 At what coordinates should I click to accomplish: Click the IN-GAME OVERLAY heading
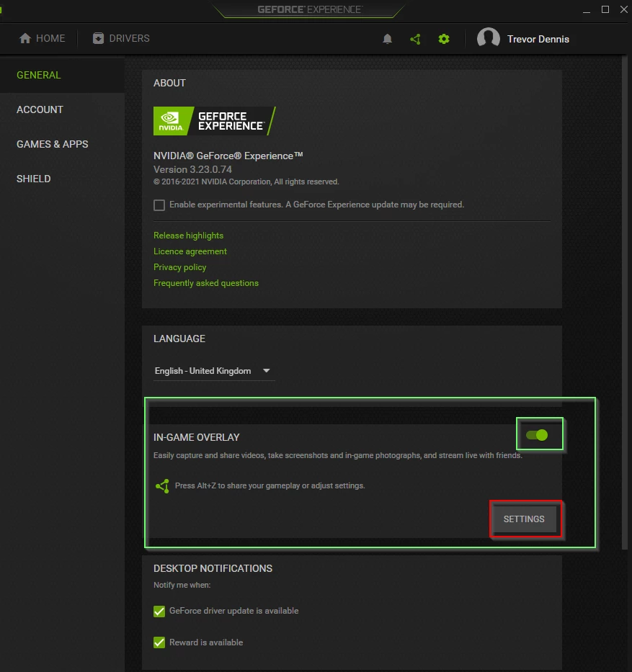197,437
